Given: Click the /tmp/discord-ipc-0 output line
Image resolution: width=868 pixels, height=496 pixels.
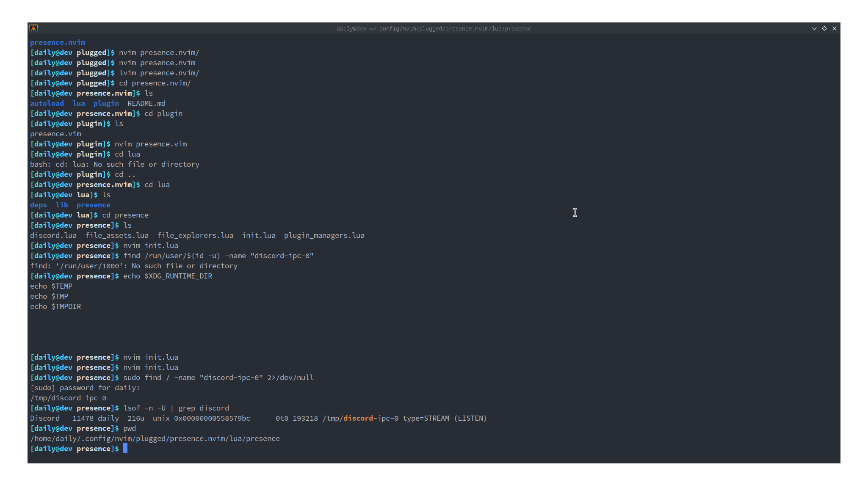Looking at the screenshot, I should click(x=68, y=398).
